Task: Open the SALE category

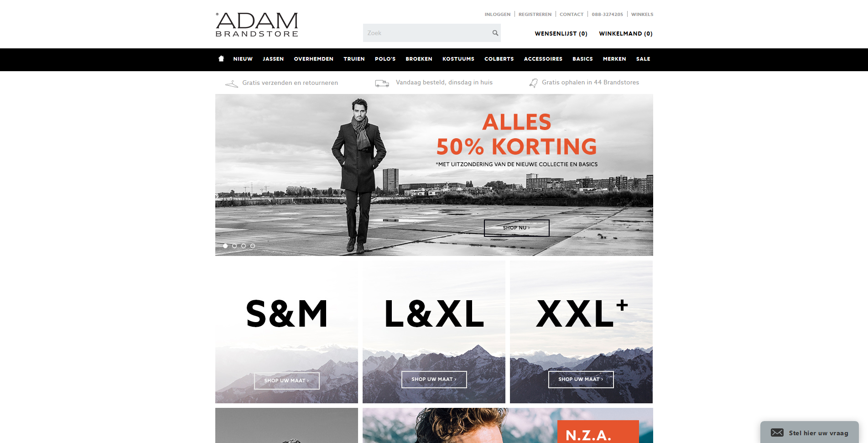Action: [643, 59]
